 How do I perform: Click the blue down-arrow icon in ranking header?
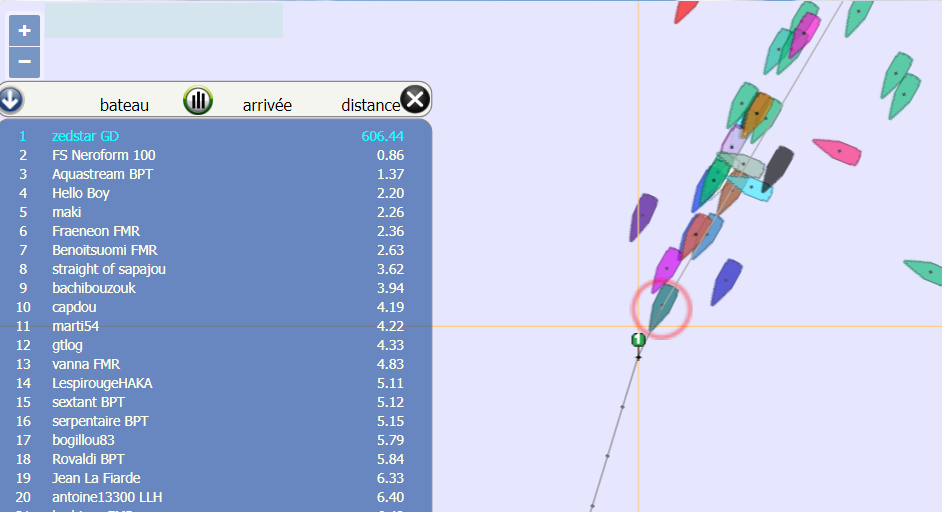11,100
